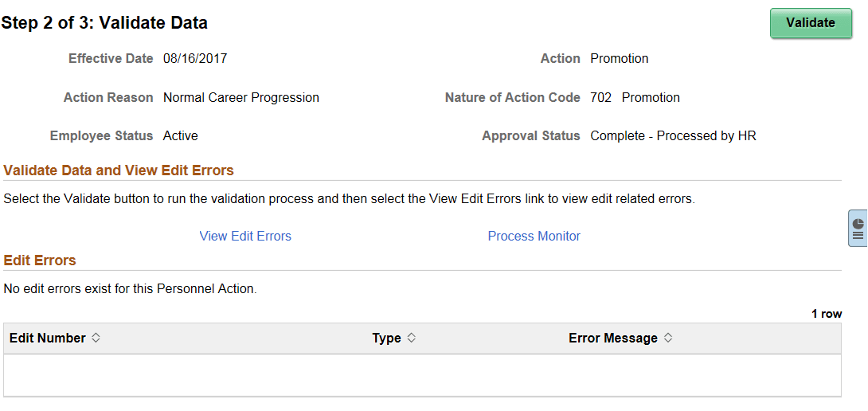Expand the side panel tab with pie-chart icon
868x411 pixels.
[x=858, y=229]
